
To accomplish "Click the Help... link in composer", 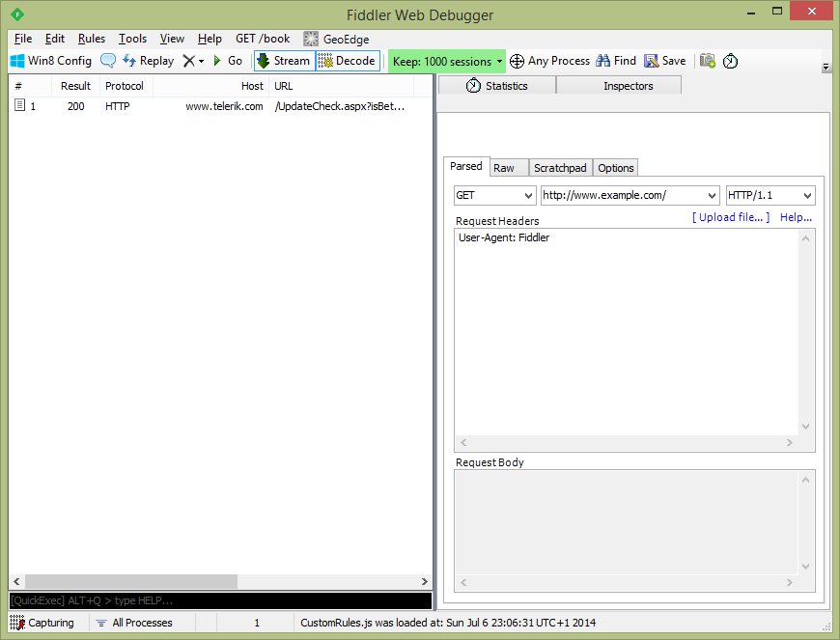I will [796, 218].
